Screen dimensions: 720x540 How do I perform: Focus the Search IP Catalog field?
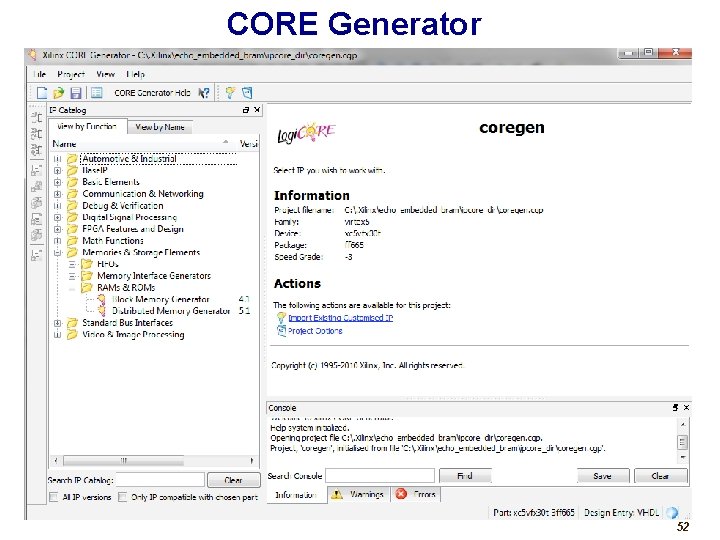pos(160,480)
